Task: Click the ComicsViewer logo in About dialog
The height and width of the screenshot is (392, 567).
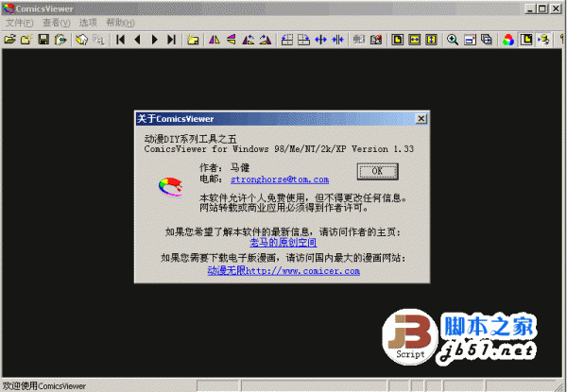Action: point(171,187)
